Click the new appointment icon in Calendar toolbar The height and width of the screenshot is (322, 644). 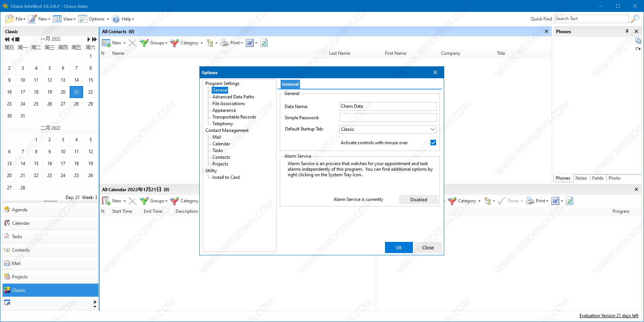(106, 201)
